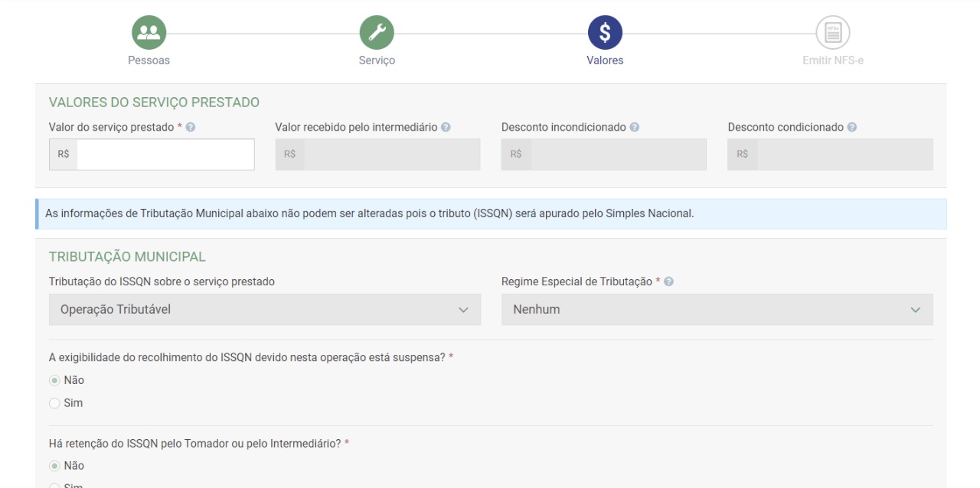The image size is (980, 488).
Task: Click Desconto condicionado help icon
Action: pyautogui.click(x=851, y=127)
